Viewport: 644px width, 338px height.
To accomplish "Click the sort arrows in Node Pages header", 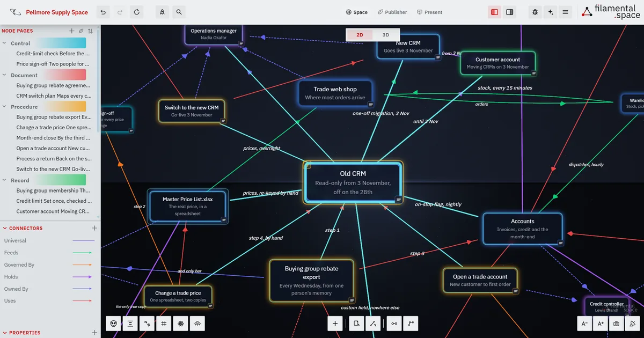I will 90,31.
